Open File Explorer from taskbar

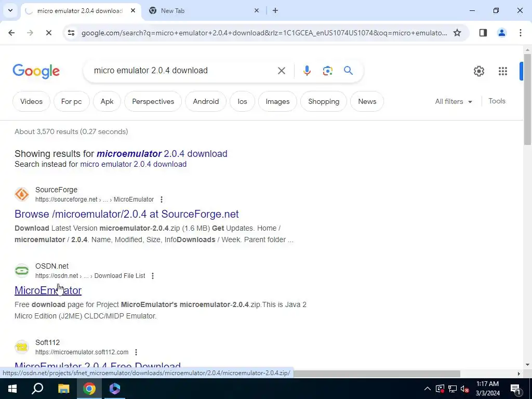[x=63, y=389]
